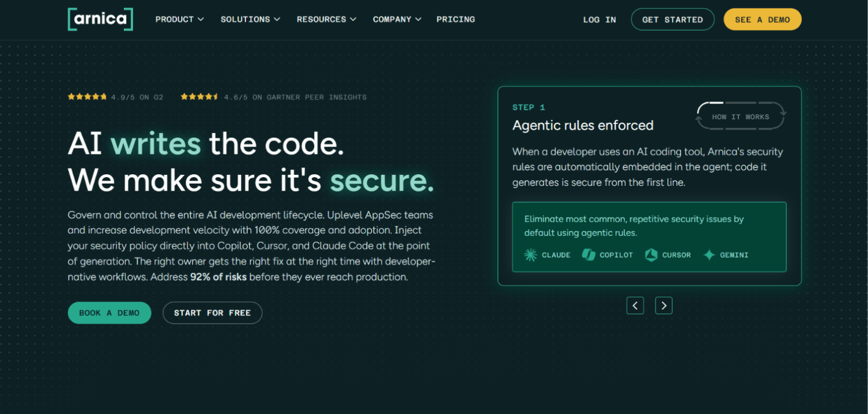The image size is (868, 414).
Task: Click the '92% of risks' bold text
Action: [x=219, y=277]
